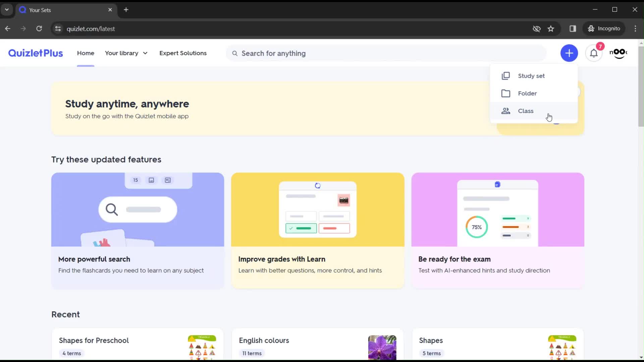Click the QuizletPlus logo

pyautogui.click(x=36, y=53)
